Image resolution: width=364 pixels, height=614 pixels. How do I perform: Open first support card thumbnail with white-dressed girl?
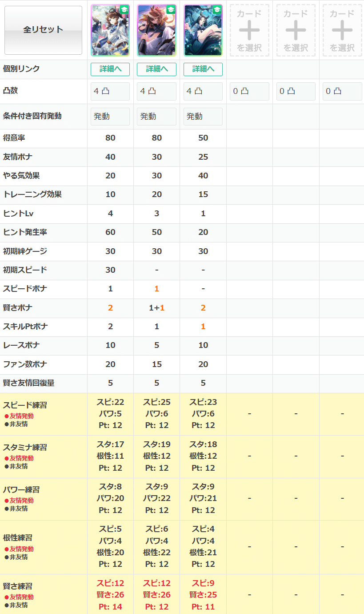[110, 30]
